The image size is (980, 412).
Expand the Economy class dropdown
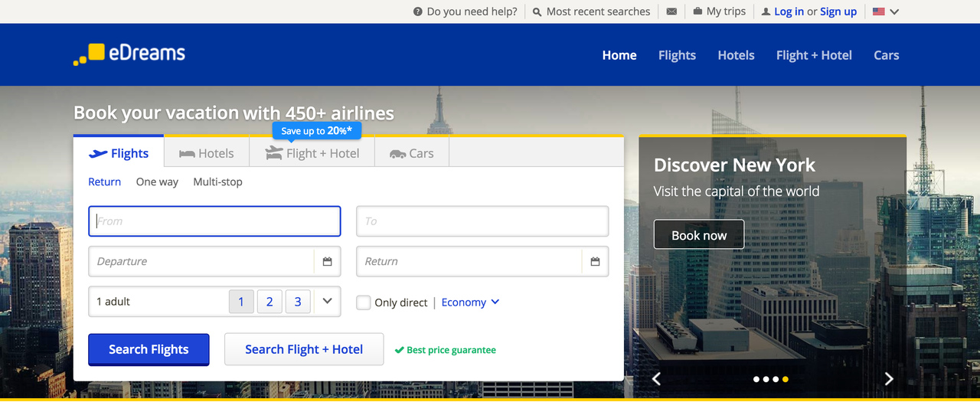(470, 302)
